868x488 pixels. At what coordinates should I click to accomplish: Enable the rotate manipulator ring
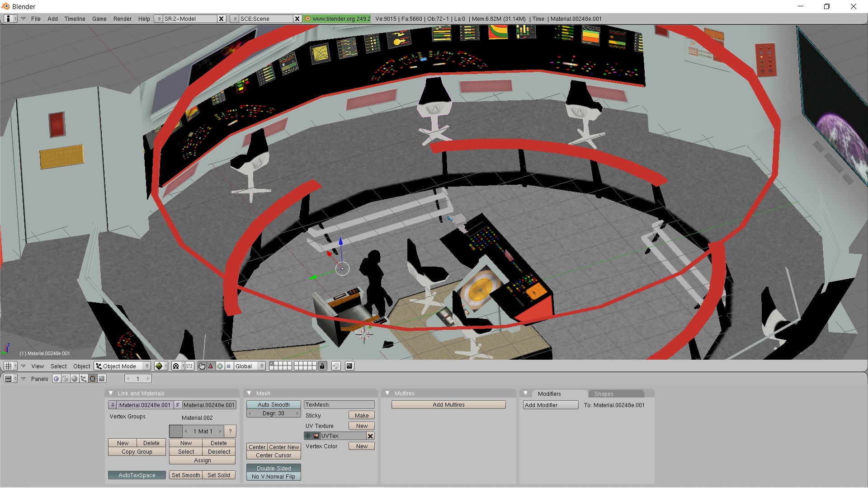(220, 366)
